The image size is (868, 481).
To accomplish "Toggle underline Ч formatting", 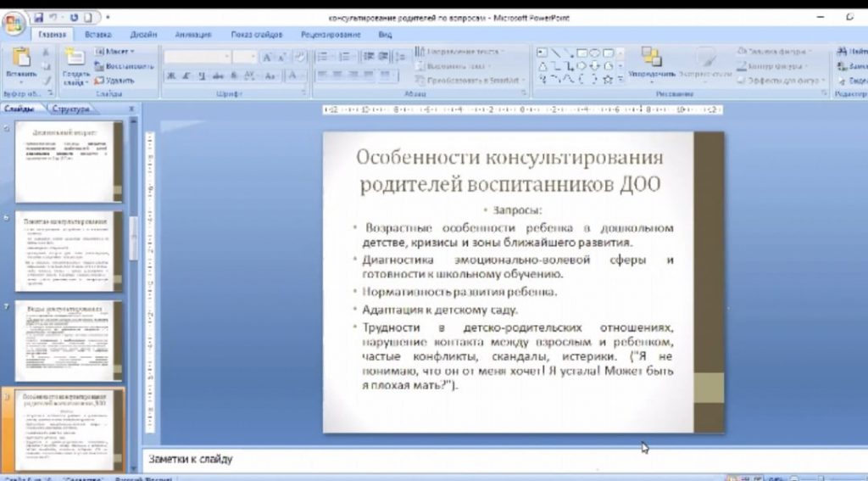I will [202, 76].
